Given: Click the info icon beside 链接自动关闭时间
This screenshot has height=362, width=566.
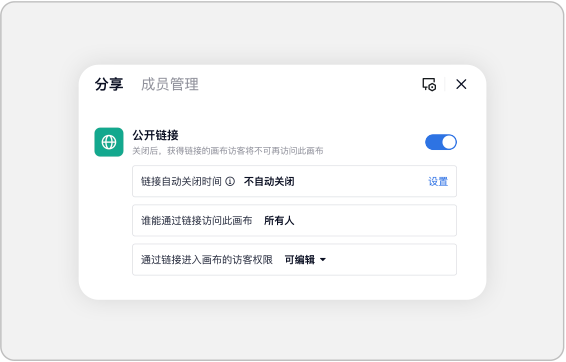Looking at the screenshot, I should click(x=230, y=182).
